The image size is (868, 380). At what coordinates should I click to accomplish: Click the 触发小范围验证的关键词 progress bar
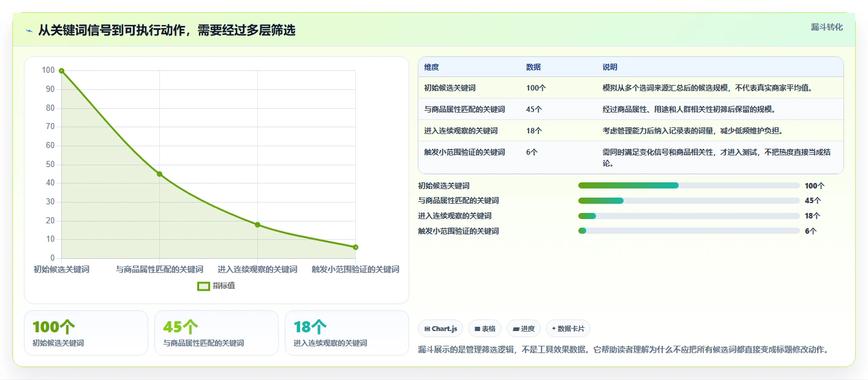point(689,231)
